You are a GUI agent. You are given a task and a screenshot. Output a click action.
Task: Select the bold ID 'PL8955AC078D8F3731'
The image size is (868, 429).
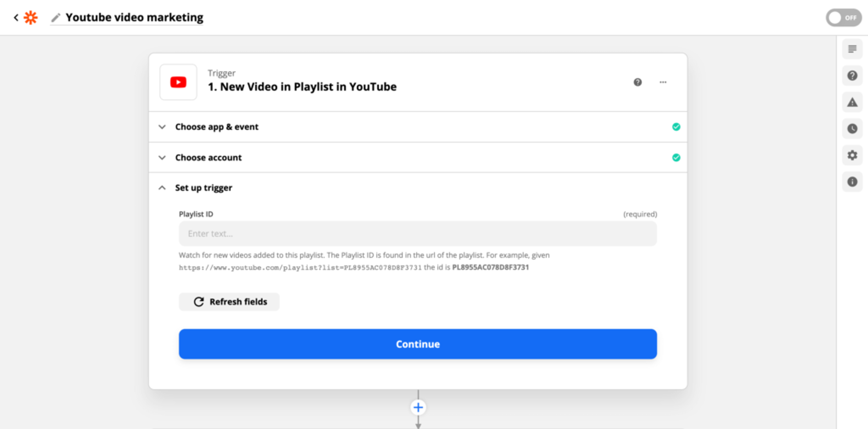point(490,267)
